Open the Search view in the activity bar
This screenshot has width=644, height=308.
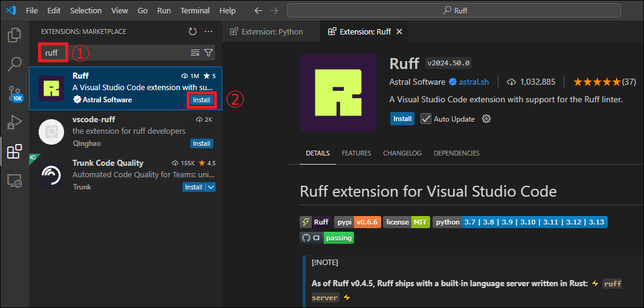(14, 64)
